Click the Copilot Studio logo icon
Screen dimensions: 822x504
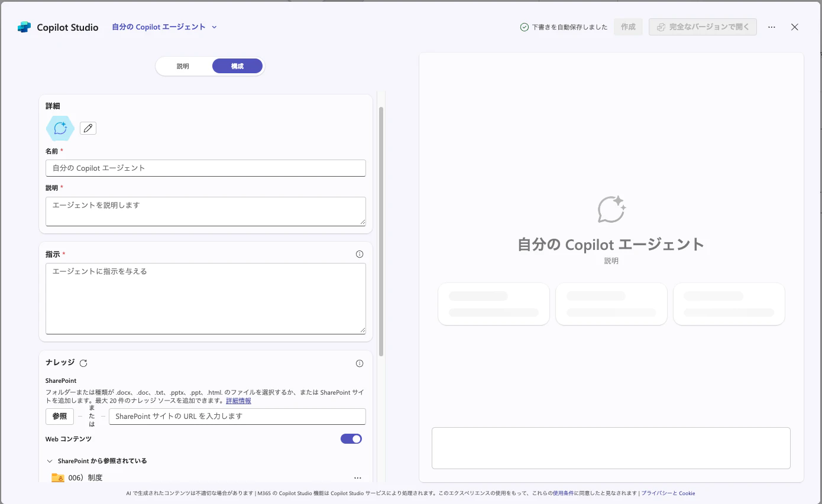tap(24, 27)
